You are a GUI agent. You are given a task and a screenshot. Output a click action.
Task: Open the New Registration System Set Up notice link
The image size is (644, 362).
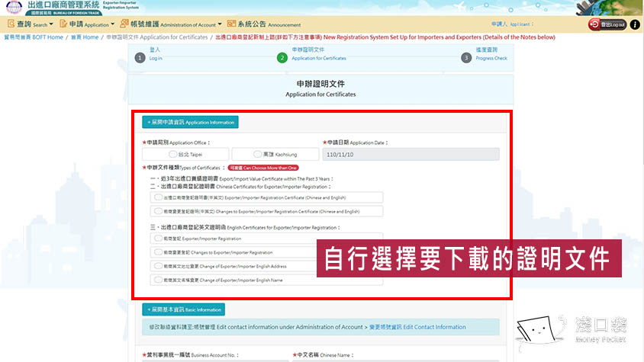pos(385,37)
